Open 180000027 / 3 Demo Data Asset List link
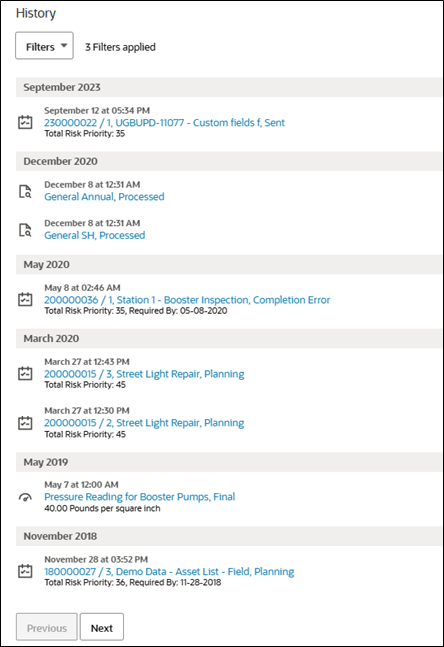 169,571
